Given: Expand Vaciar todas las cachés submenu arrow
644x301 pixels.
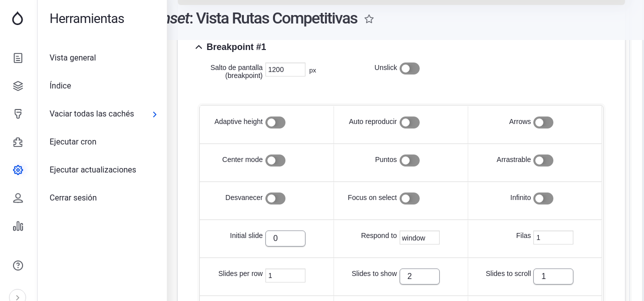Looking at the screenshot, I should [x=155, y=114].
